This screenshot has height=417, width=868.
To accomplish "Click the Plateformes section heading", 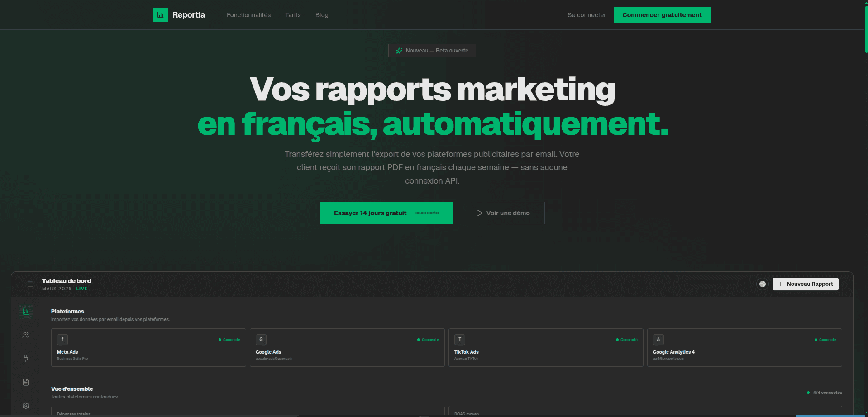I will click(67, 312).
